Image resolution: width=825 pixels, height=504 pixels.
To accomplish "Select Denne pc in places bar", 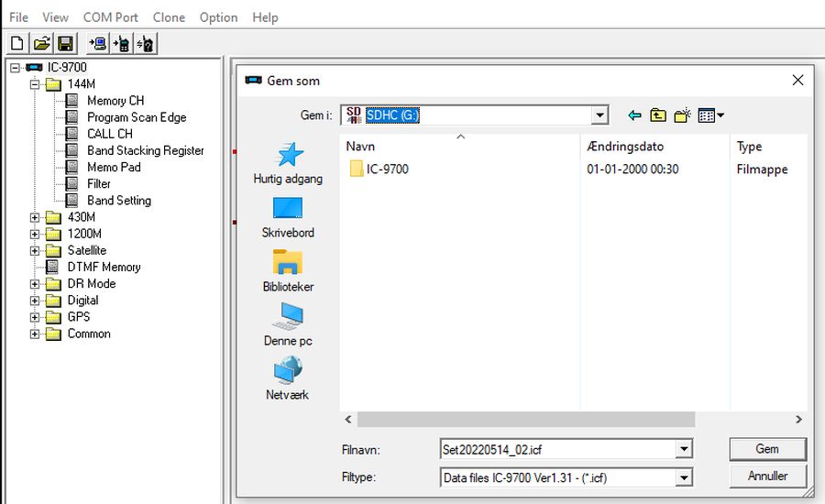I will (288, 325).
